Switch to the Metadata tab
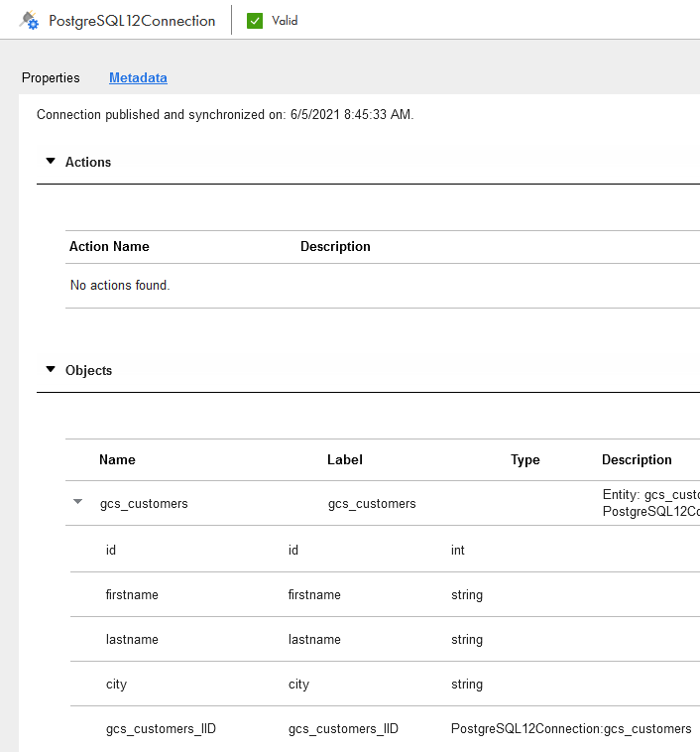Image resolution: width=700 pixels, height=752 pixels. point(138,77)
